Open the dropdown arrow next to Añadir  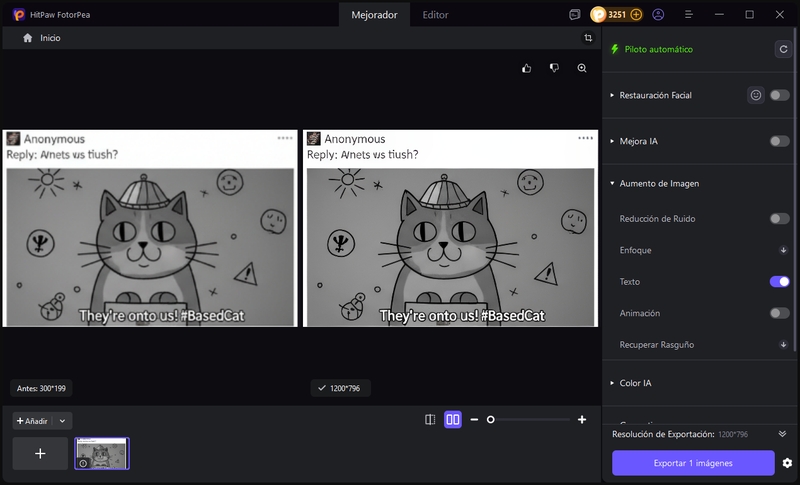[x=62, y=421]
